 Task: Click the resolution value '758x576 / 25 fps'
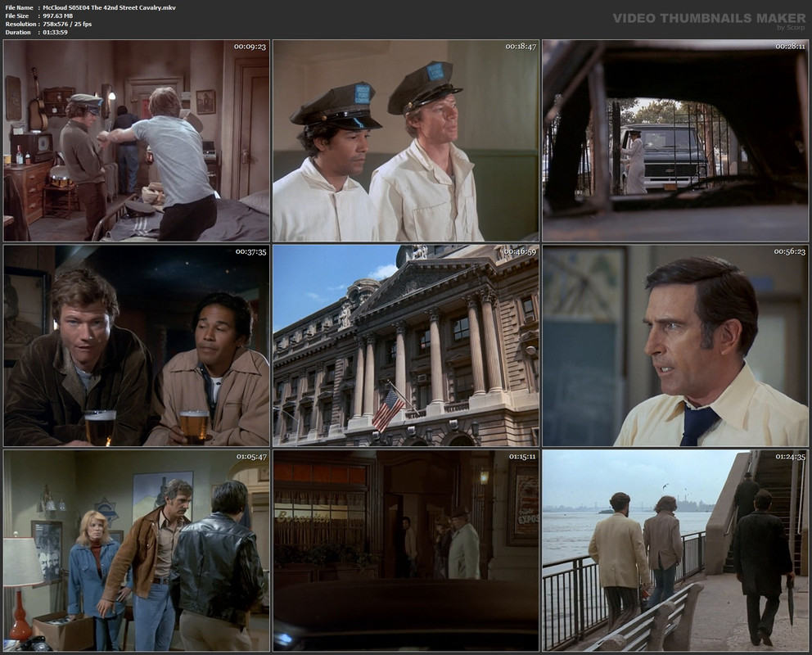[x=67, y=24]
